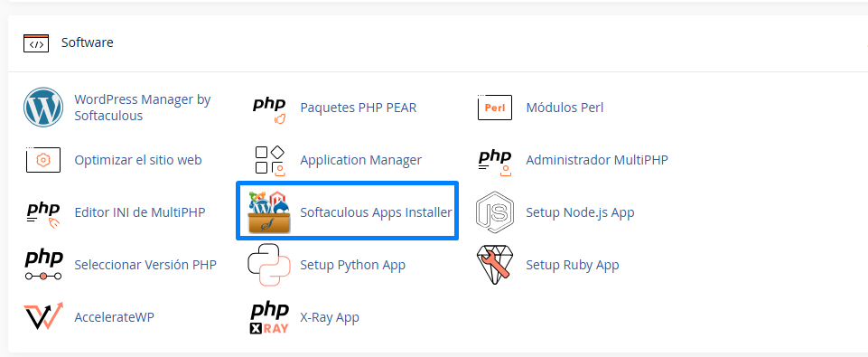Click the Editor INI de MultiPHP icon

[x=43, y=214]
